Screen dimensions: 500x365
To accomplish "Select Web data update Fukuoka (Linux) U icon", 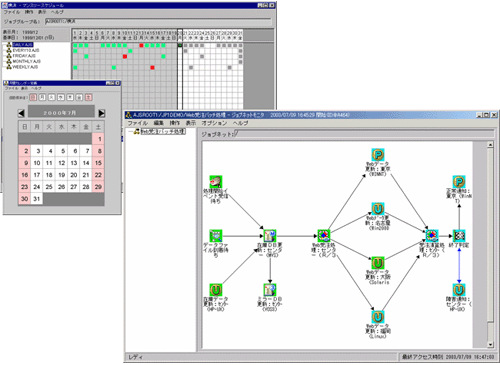I will (378, 317).
